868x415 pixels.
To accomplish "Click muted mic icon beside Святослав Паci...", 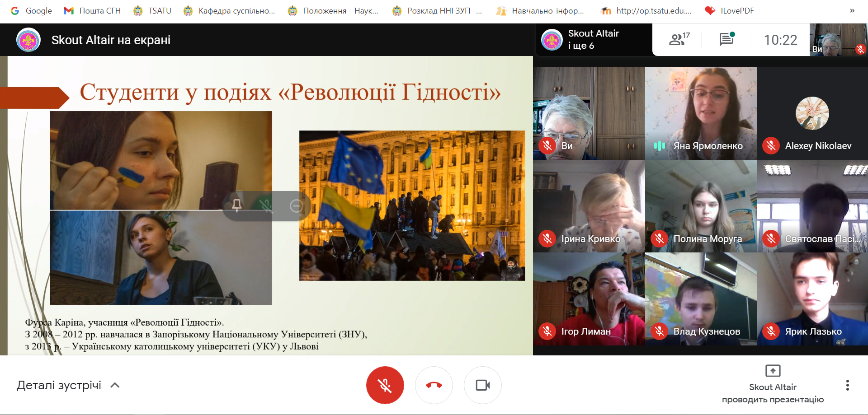I will pos(771,239).
